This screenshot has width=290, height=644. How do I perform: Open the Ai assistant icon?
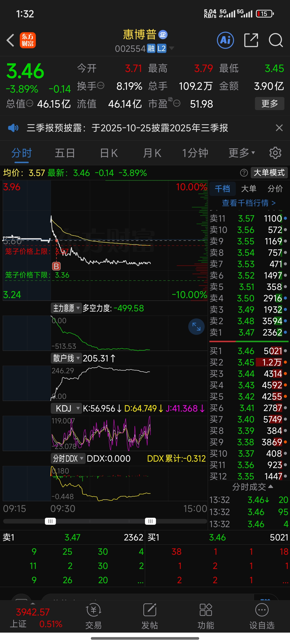coord(225,40)
